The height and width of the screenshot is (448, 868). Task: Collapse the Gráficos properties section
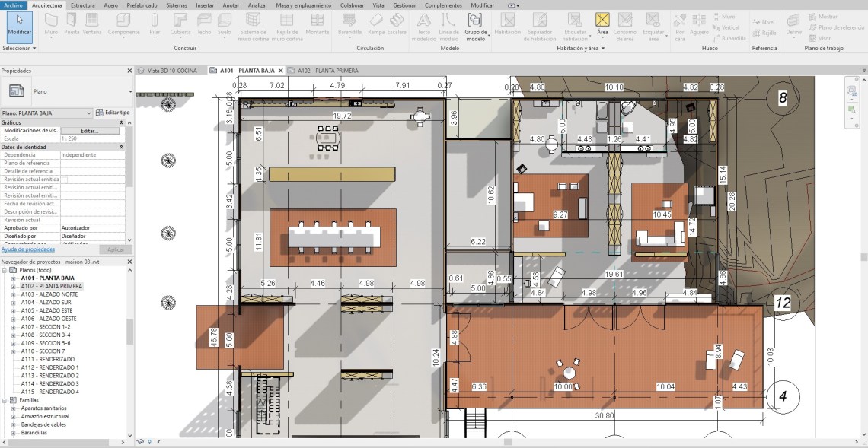click(x=122, y=122)
